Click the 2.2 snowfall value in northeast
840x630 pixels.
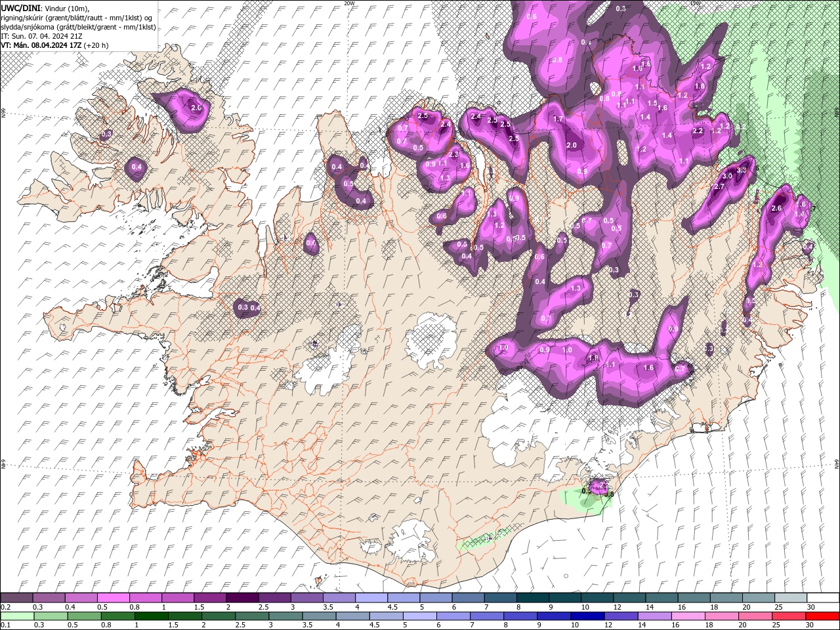click(698, 131)
